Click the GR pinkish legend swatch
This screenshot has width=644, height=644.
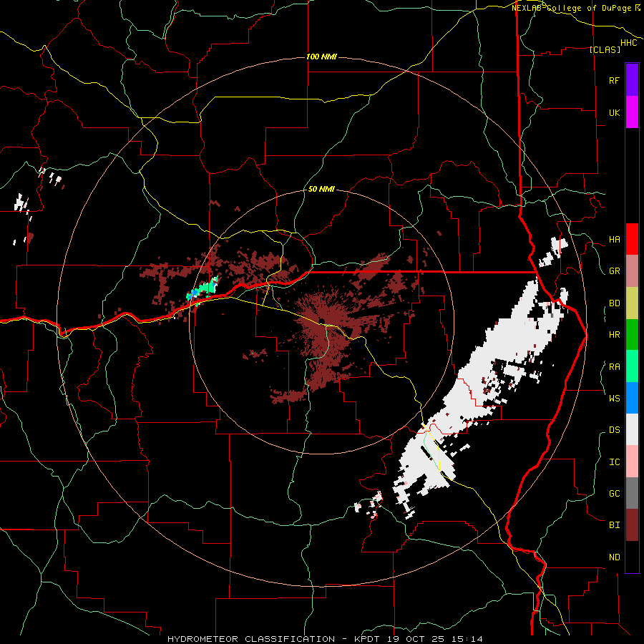[x=632, y=271]
